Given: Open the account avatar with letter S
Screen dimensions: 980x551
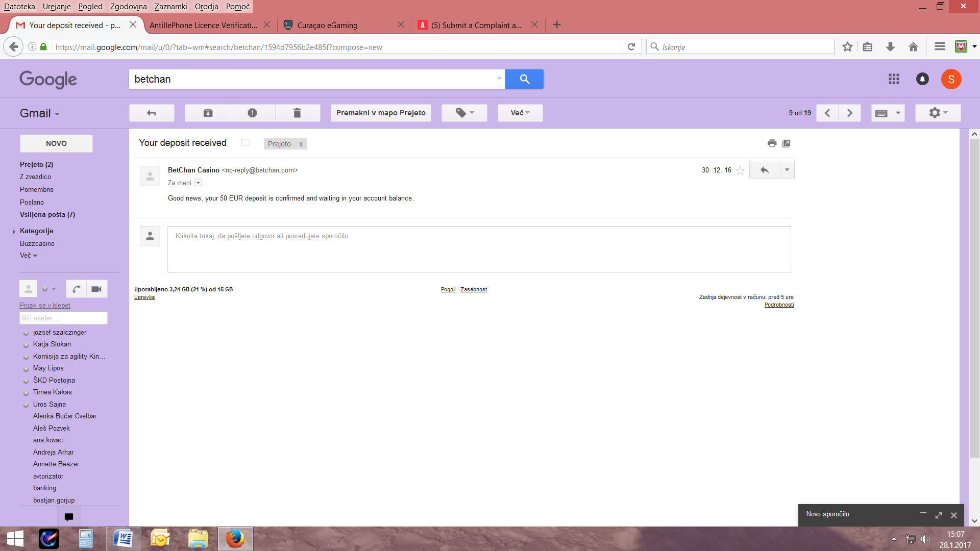Looking at the screenshot, I should coord(951,79).
